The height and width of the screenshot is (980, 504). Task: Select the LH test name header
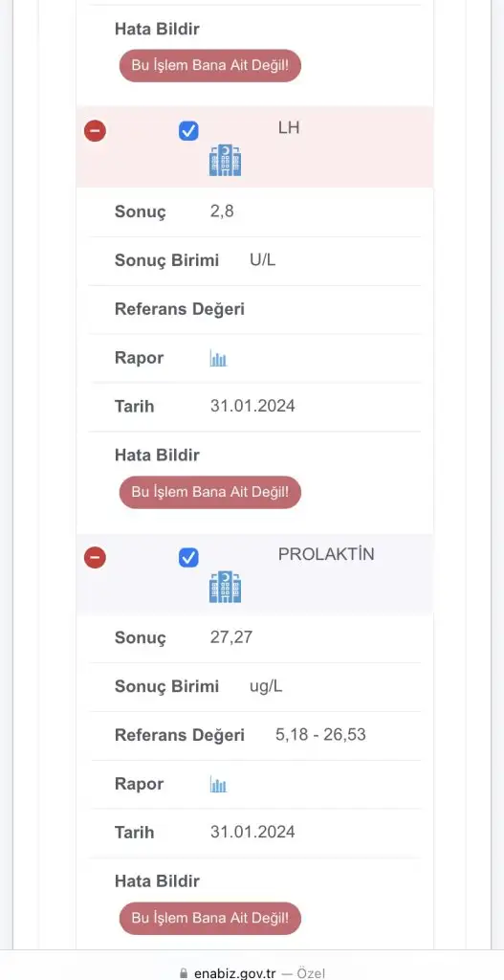pos(289,128)
